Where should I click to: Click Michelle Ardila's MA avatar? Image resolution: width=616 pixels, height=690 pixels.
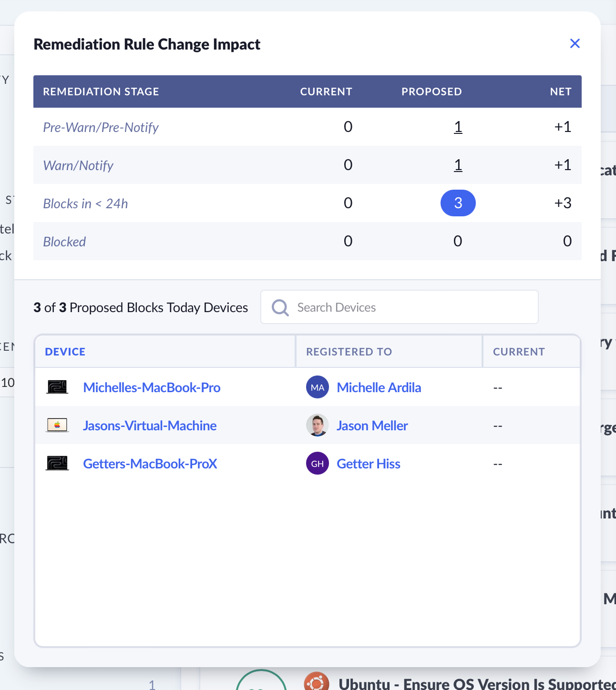point(317,387)
